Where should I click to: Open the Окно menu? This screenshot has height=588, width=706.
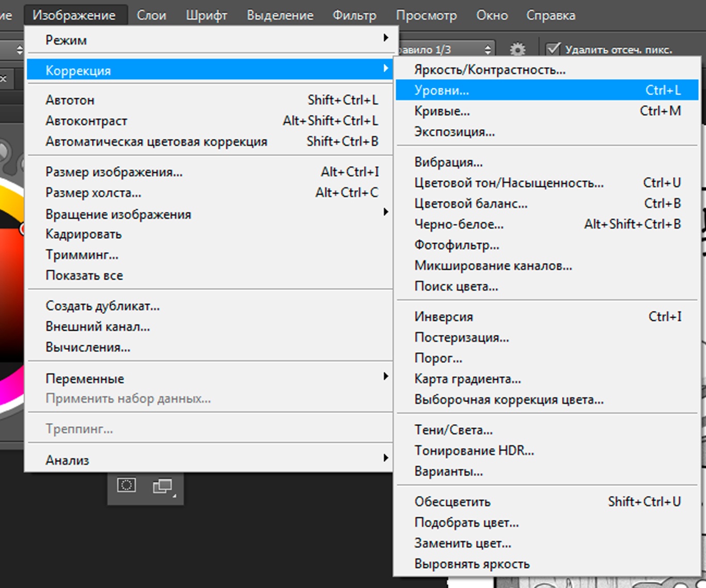click(492, 15)
